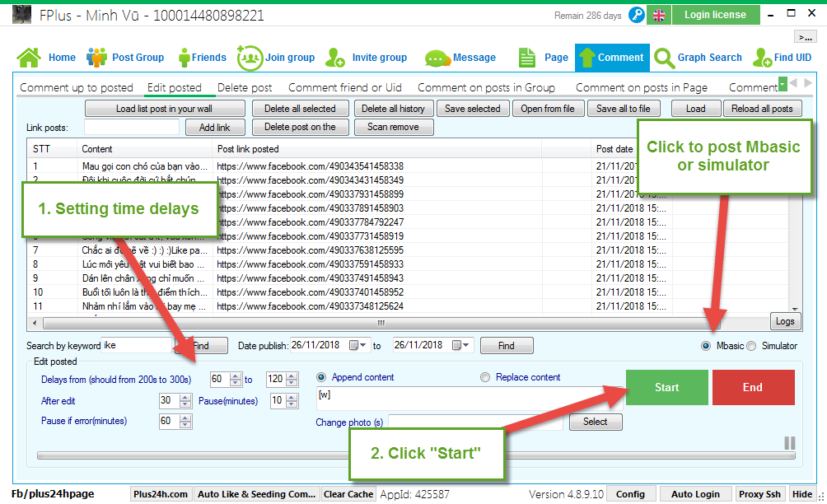
Task: Expand the overflow '>...' toolbar button
Action: click(x=806, y=37)
